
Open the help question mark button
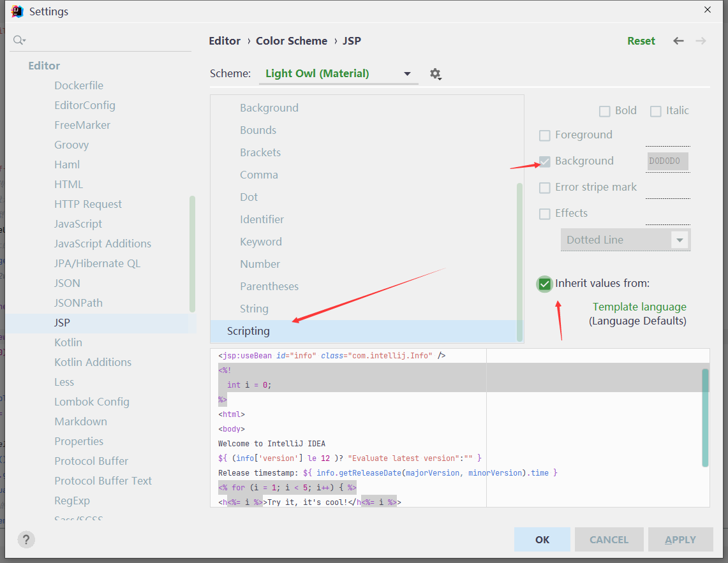pyautogui.click(x=26, y=539)
